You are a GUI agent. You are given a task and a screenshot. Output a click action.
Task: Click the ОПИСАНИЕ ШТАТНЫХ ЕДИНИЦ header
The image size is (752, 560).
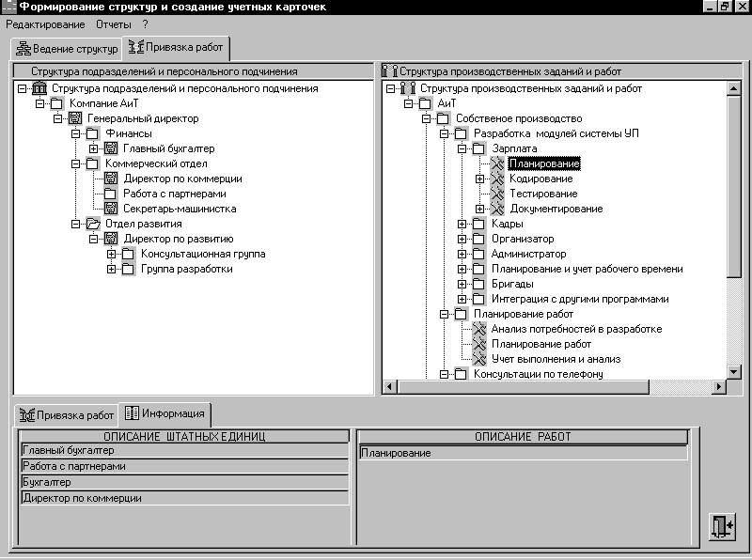pos(184,437)
